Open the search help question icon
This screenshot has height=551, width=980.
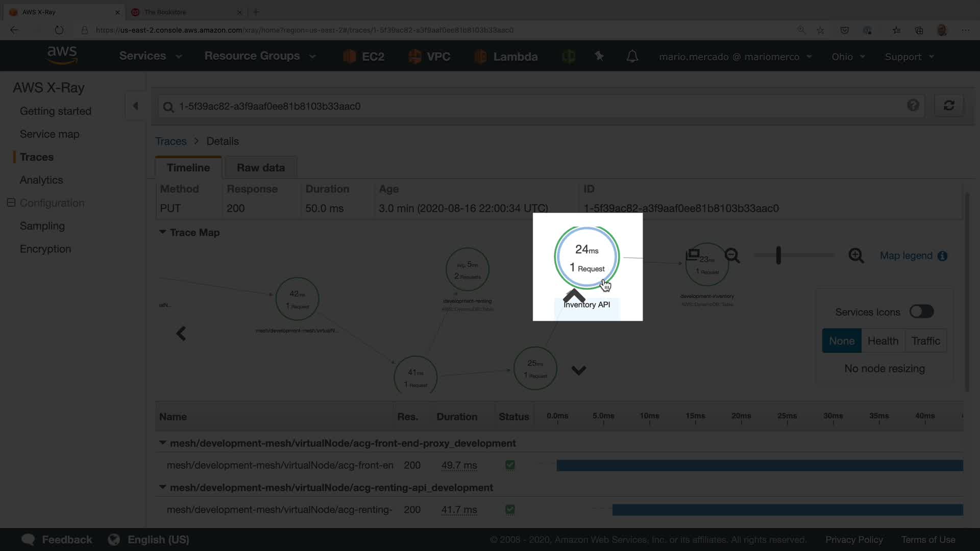[913, 105]
